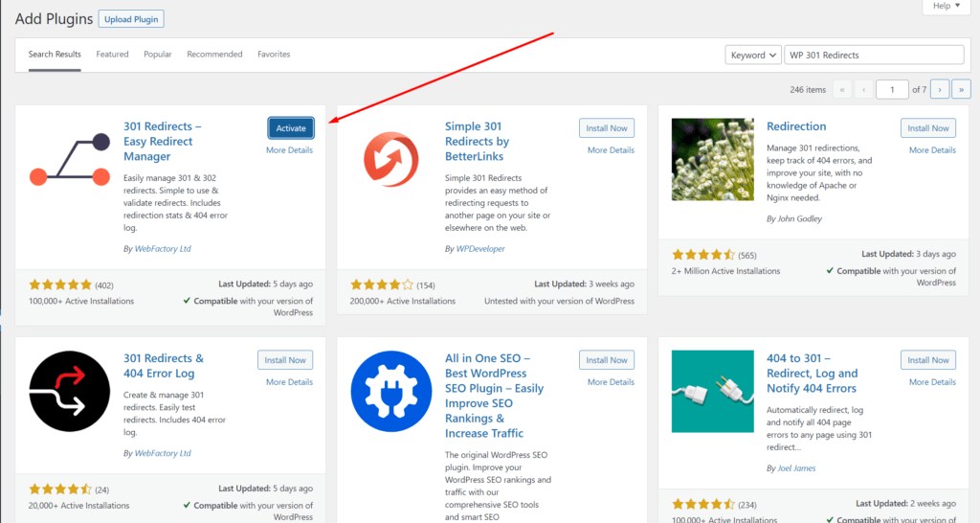Click the All in One SEO plugin icon
Screen dimensions: 980x523
coord(391,392)
